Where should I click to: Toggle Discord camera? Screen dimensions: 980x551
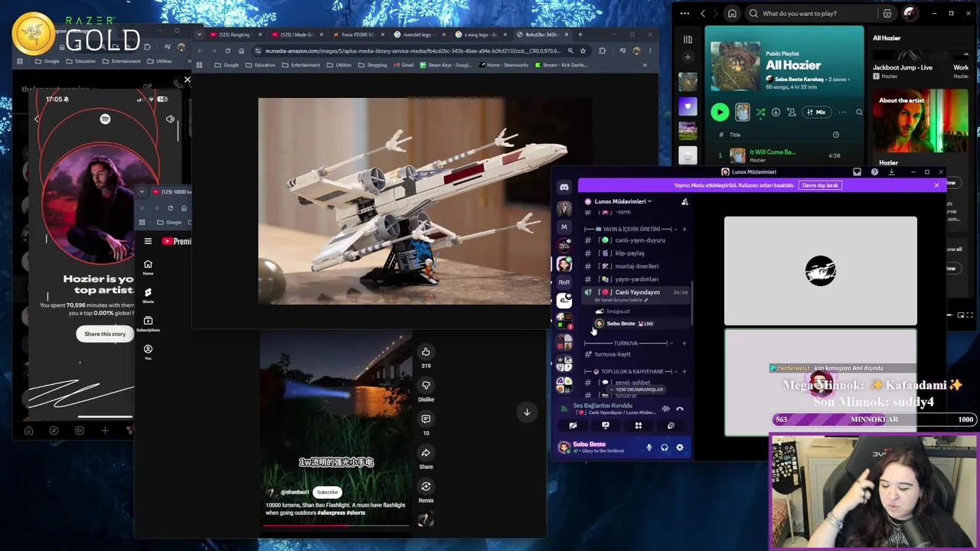(x=573, y=425)
